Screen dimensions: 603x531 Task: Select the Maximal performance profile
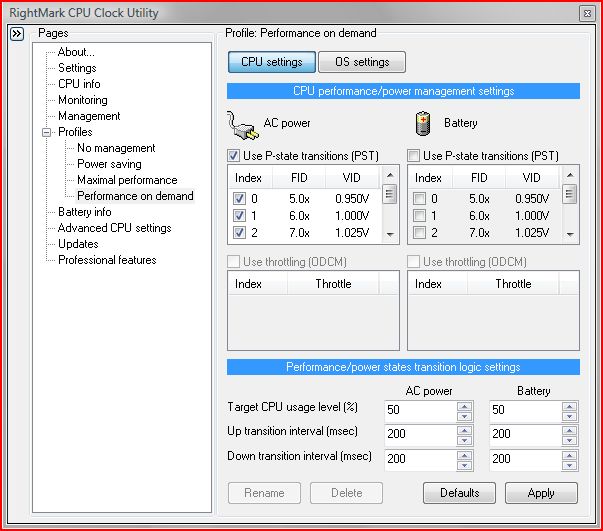click(127, 180)
